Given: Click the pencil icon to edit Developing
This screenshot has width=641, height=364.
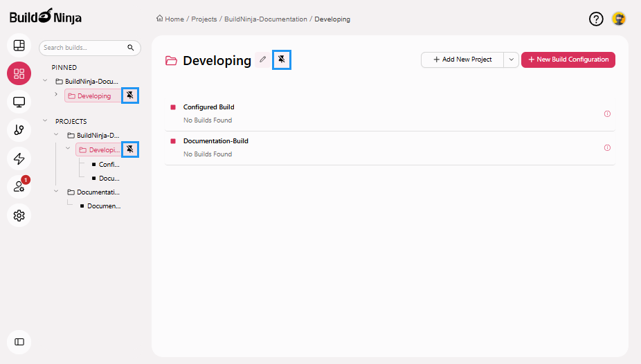Looking at the screenshot, I should (x=262, y=60).
